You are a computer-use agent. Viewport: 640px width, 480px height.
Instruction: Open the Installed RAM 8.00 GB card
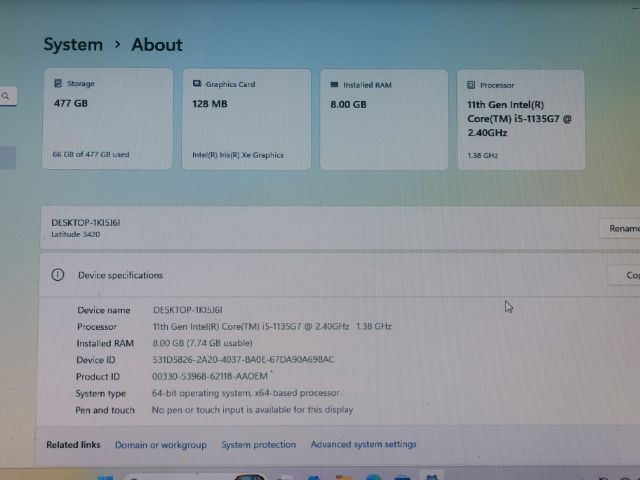point(384,120)
